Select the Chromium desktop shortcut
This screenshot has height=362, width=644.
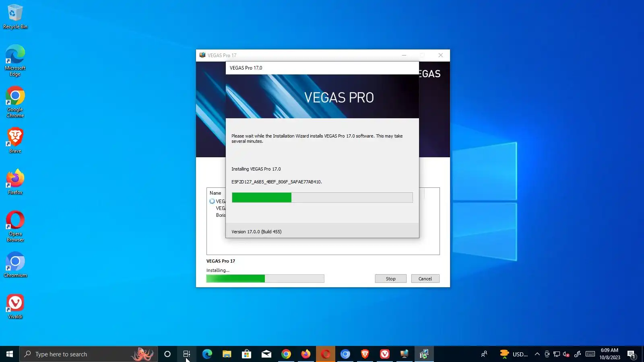[15, 265]
